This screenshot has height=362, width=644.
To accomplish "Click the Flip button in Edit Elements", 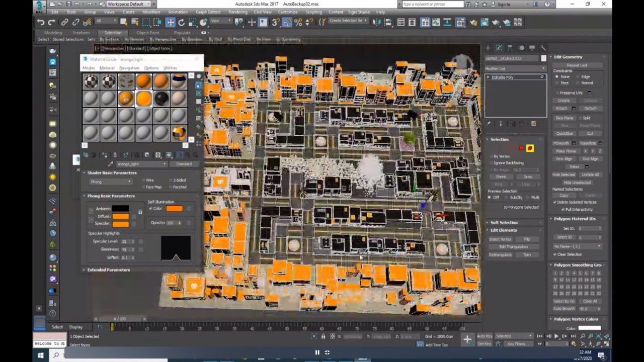I will [x=527, y=239].
